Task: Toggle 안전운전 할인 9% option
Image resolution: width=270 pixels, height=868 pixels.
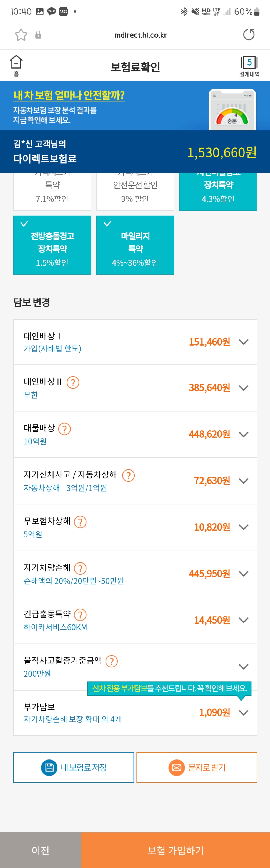Action: click(135, 191)
